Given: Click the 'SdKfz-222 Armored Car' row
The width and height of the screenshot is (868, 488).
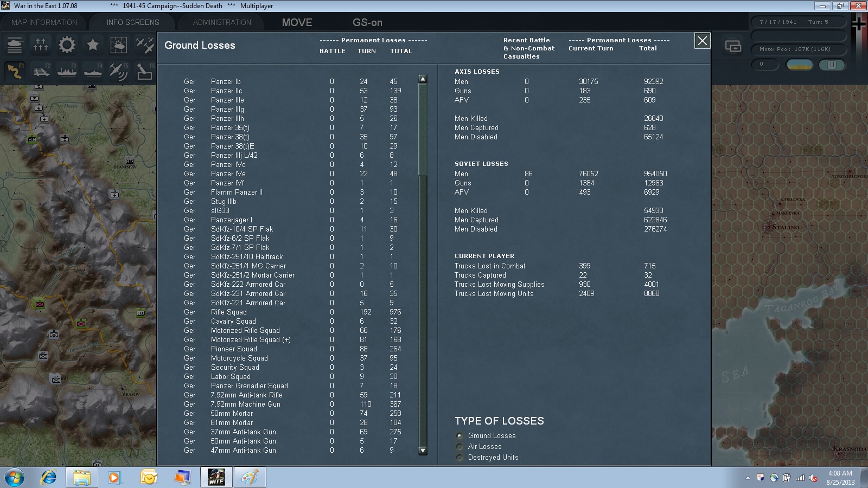Looking at the screenshot, I should (293, 284).
